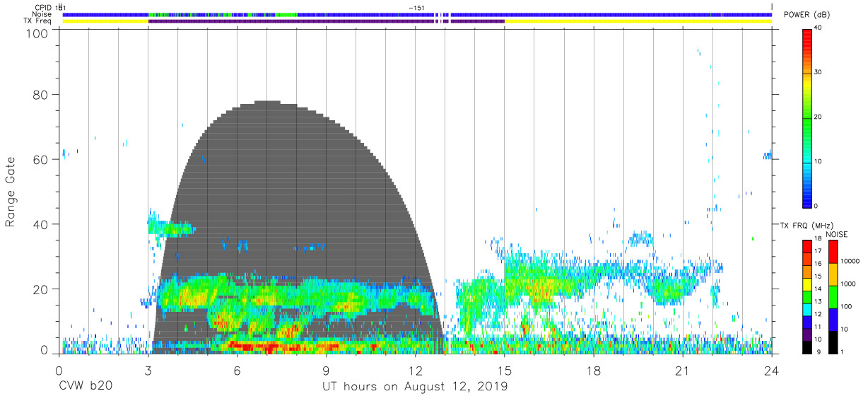Click the x-axis hour tick "9"
The width and height of the screenshot is (868, 401).
(326, 371)
